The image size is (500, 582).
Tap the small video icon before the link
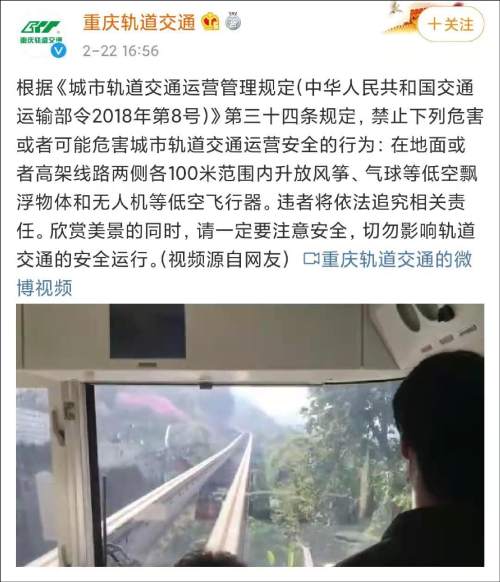click(x=311, y=259)
